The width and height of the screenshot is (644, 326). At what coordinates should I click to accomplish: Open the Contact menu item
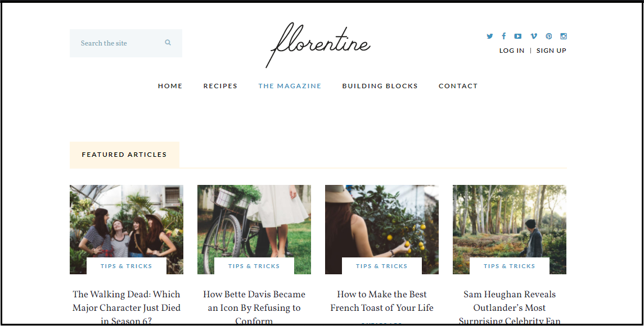[x=458, y=86]
